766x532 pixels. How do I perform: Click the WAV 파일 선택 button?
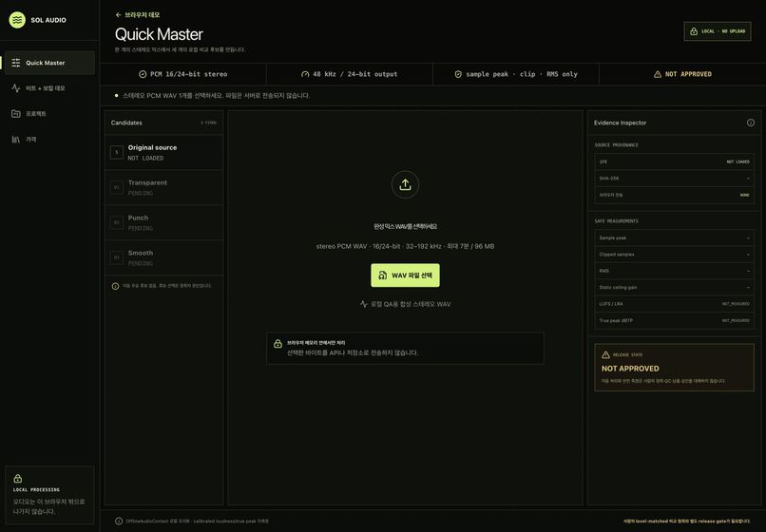405,275
